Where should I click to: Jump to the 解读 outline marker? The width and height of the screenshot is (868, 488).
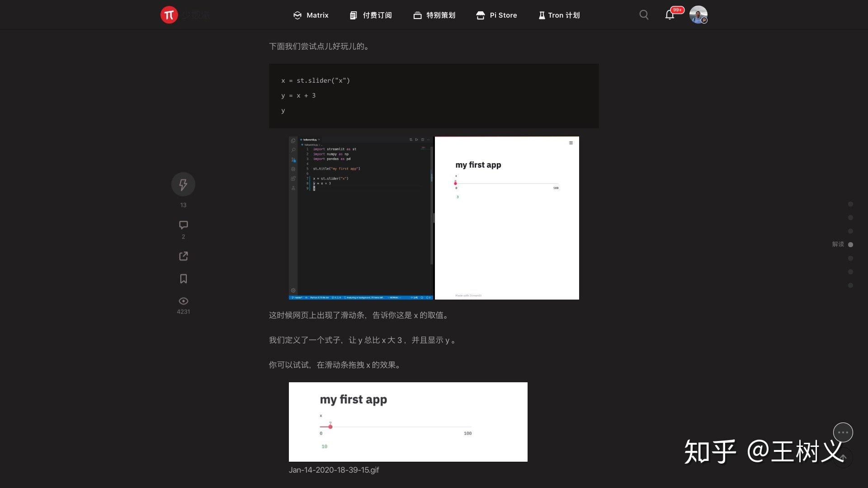(x=850, y=244)
